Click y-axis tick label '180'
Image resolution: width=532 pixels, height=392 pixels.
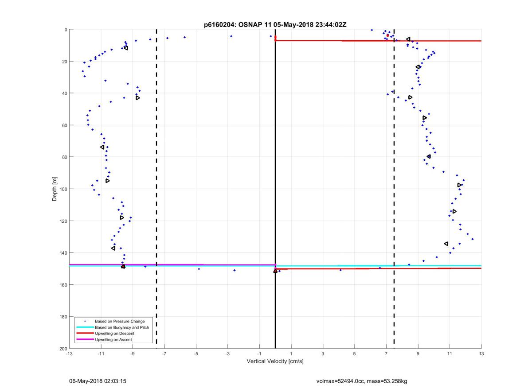tap(63, 317)
